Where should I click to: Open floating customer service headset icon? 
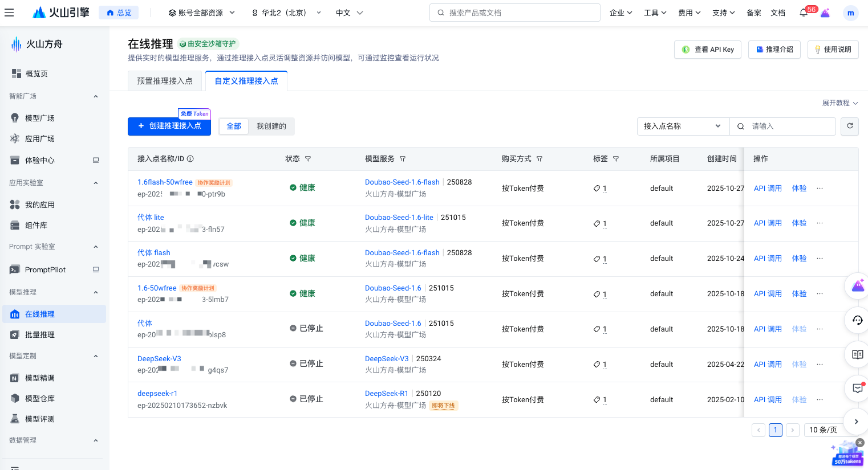tap(857, 320)
